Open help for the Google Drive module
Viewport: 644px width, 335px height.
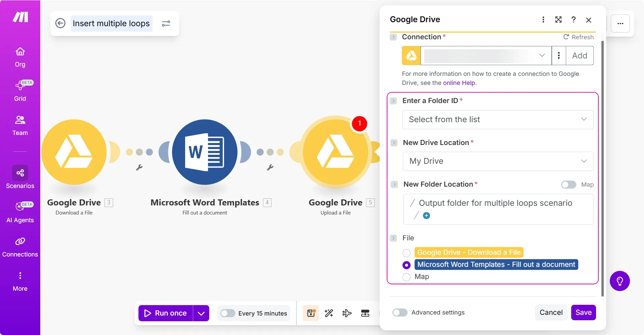point(574,20)
